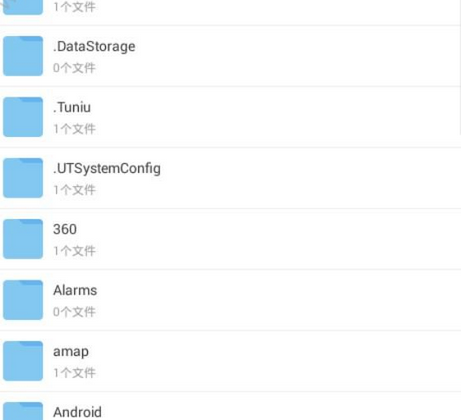
Task: Tap the Android folder icon
Action: (23, 411)
